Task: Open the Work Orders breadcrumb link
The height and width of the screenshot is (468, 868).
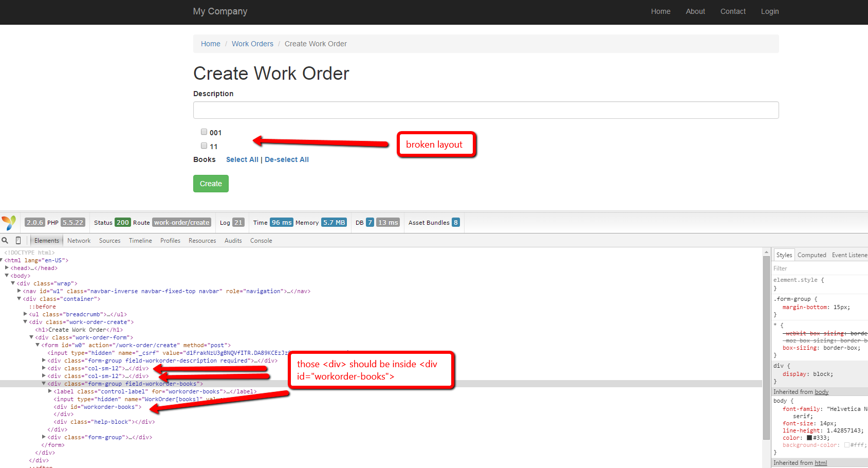Action: (x=252, y=44)
